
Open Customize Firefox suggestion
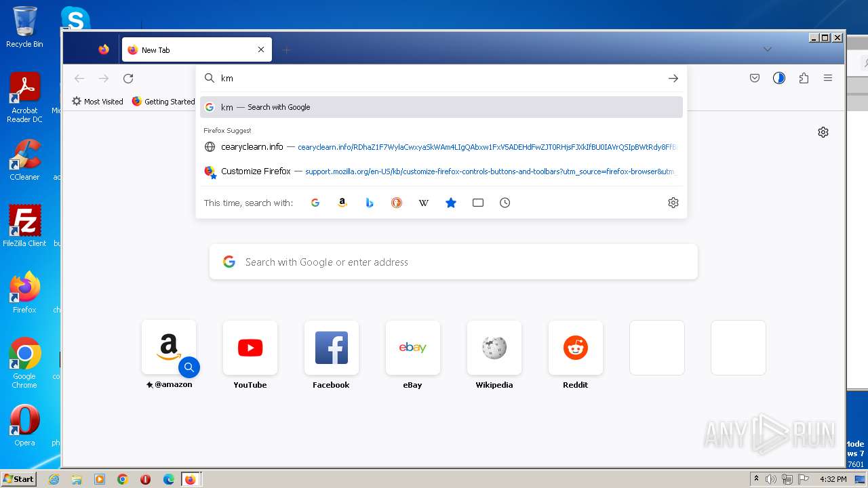(x=441, y=171)
